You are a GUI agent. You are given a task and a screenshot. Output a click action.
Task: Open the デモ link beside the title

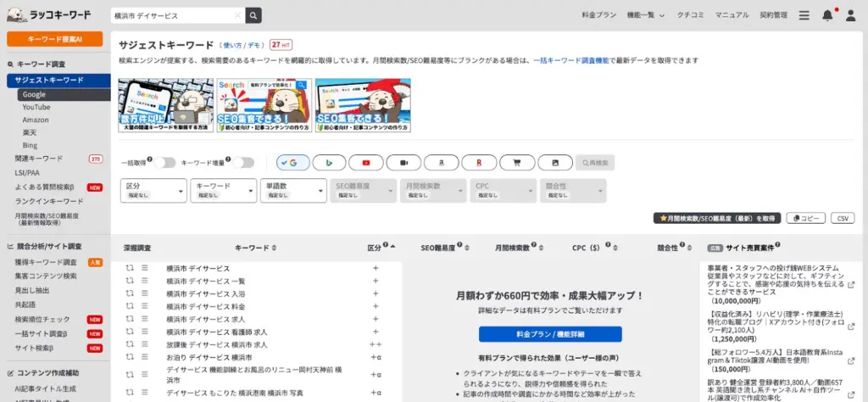click(253, 46)
